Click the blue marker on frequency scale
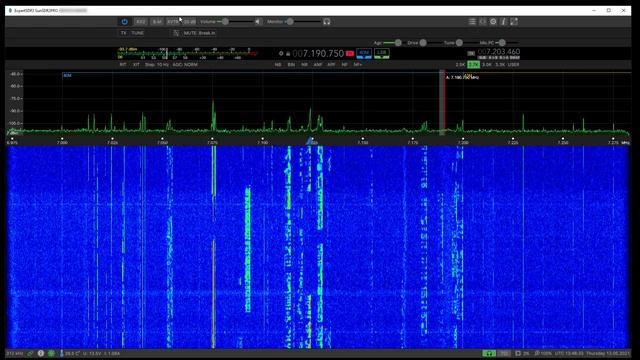This screenshot has height=360, width=640. click(x=310, y=141)
